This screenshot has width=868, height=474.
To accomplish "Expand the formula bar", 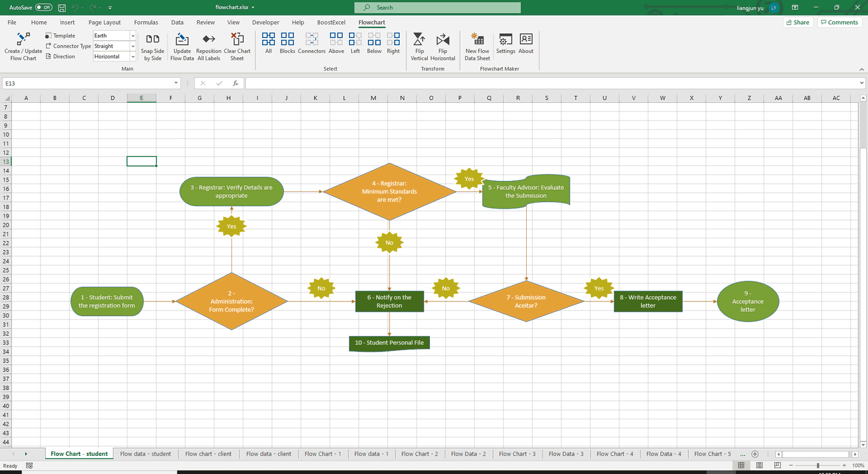I will pyautogui.click(x=861, y=83).
